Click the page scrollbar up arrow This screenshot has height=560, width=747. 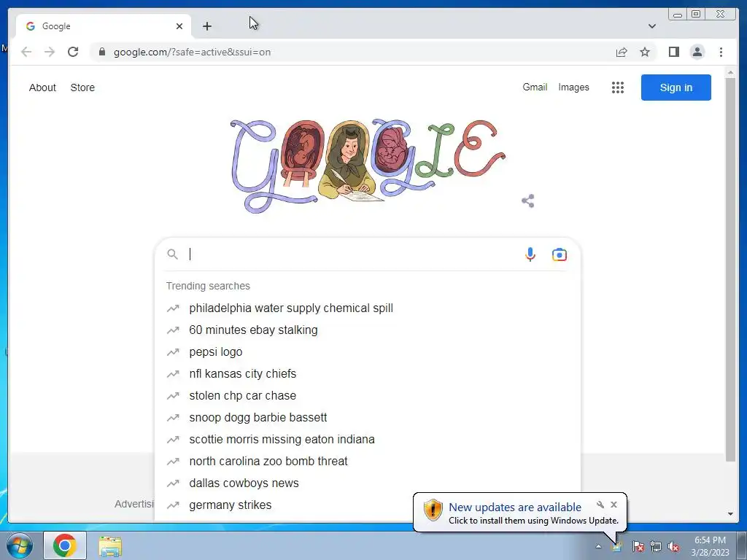(730, 72)
